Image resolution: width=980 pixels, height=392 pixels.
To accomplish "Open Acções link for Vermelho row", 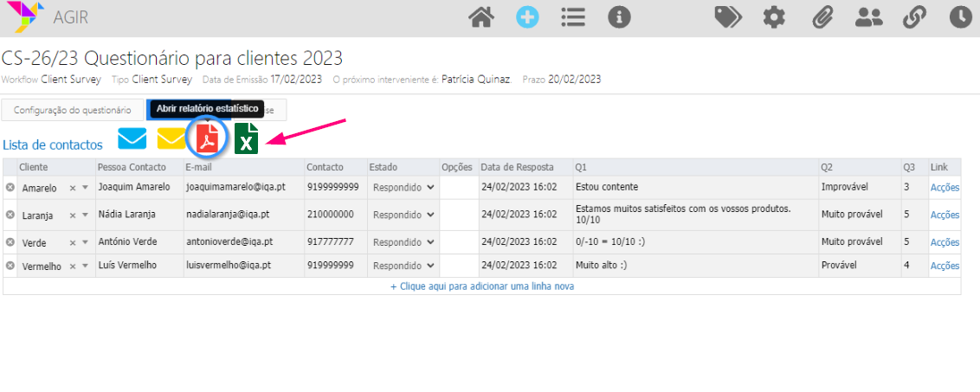I will tap(945, 266).
